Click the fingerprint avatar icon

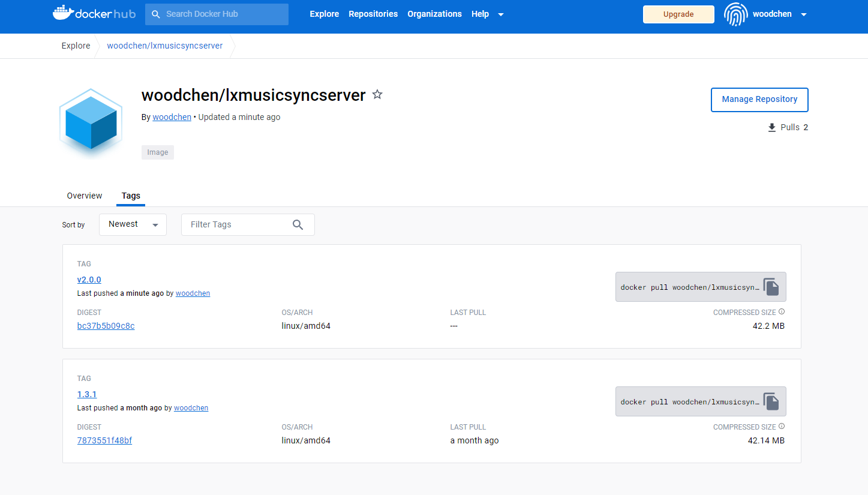735,14
